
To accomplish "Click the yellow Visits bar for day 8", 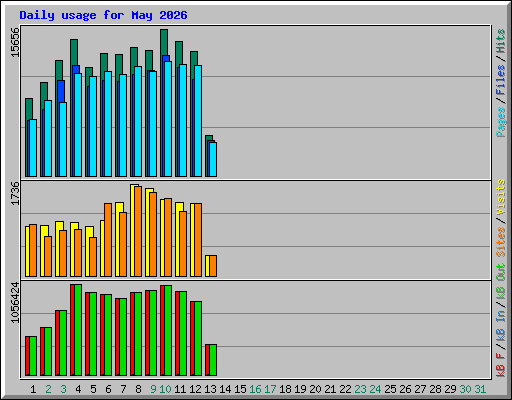I will (x=133, y=230).
